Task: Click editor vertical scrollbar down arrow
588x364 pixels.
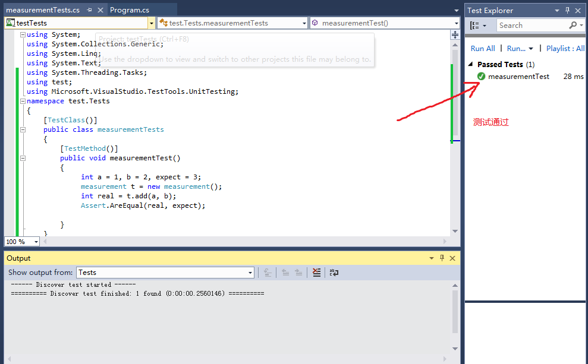Action: pos(455,231)
